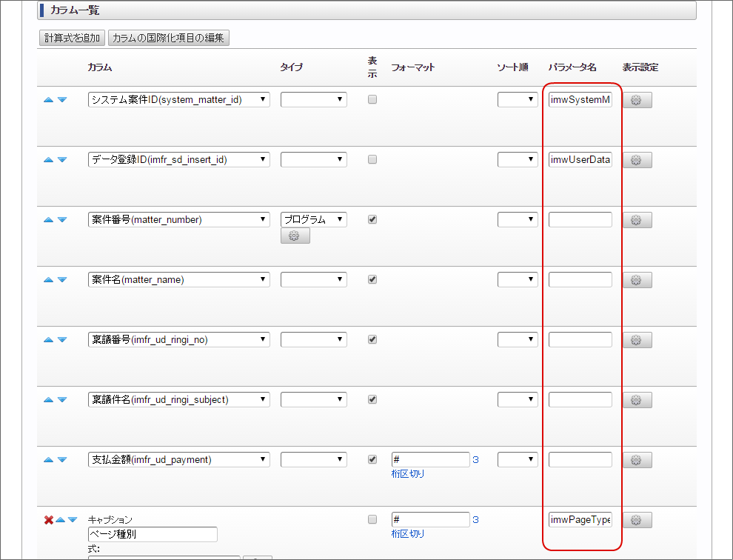The image size is (733, 560).
Task: Open display settings gear for 支払金額 row
Action: tap(637, 459)
